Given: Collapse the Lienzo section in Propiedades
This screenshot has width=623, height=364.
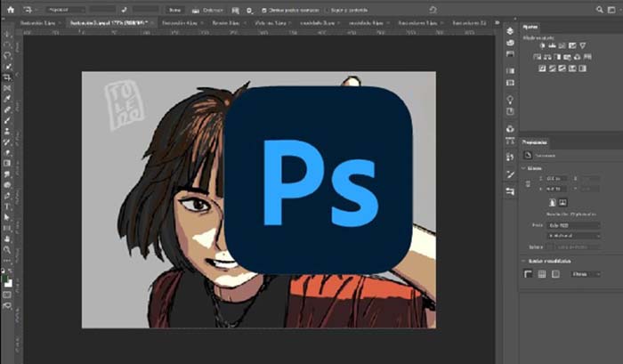Looking at the screenshot, I should click(523, 166).
